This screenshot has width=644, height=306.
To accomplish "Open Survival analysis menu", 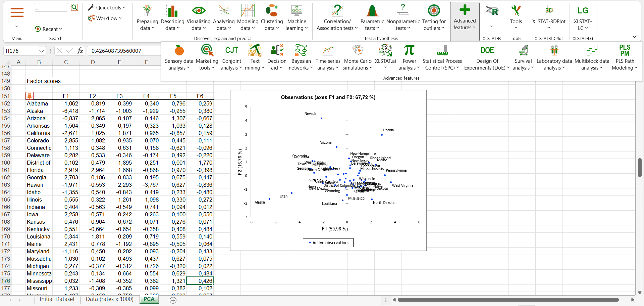I will (523, 57).
